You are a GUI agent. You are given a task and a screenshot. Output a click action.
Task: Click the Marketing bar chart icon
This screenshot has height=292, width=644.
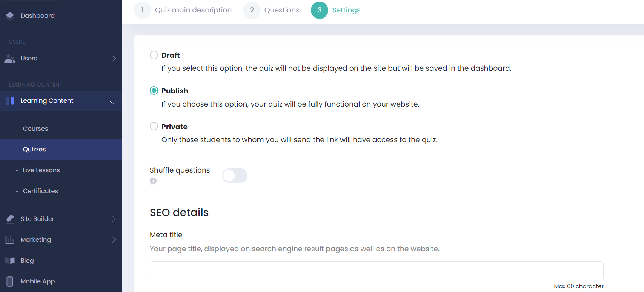[x=10, y=239]
